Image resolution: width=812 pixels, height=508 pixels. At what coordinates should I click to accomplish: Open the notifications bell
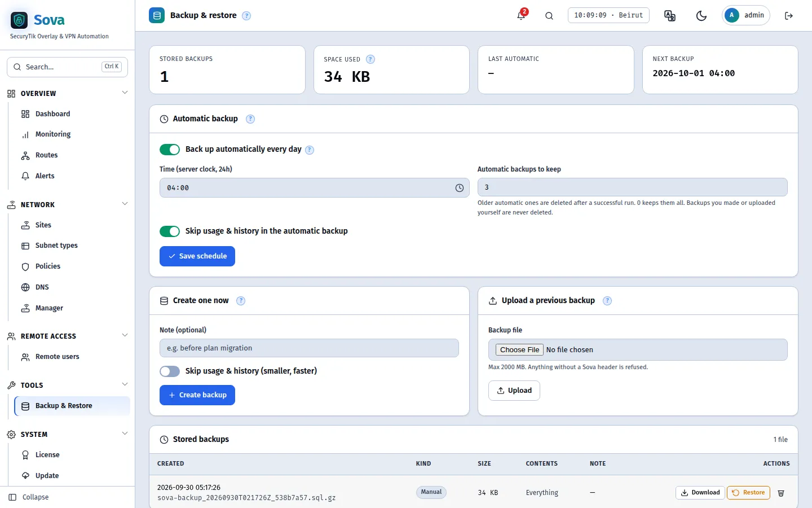coord(522,15)
